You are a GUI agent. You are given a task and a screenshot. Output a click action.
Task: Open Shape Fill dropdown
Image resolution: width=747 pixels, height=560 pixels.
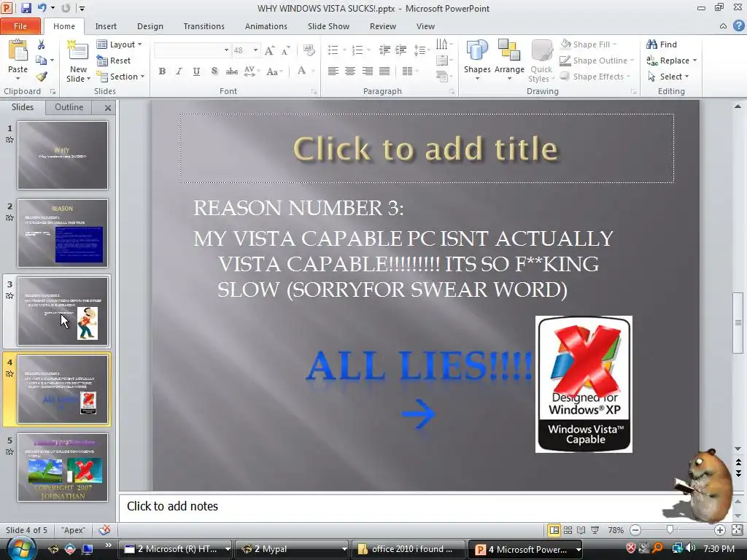tap(588, 44)
